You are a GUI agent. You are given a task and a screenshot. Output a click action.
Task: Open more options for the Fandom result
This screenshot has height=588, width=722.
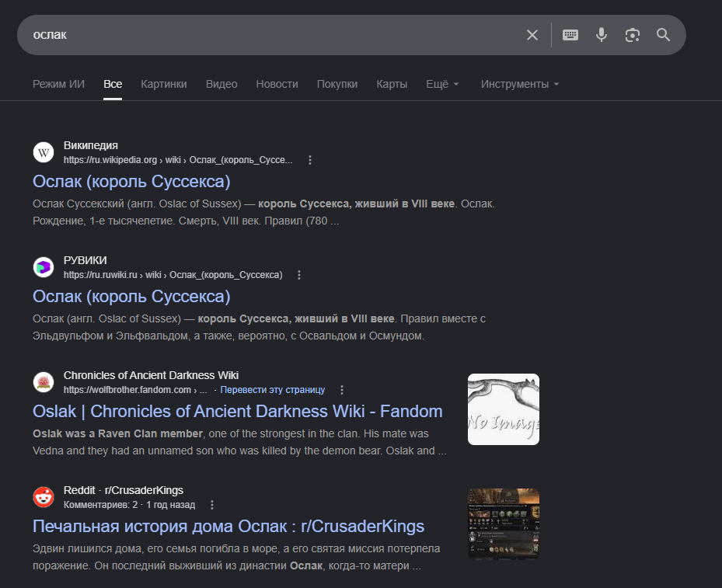pos(342,390)
